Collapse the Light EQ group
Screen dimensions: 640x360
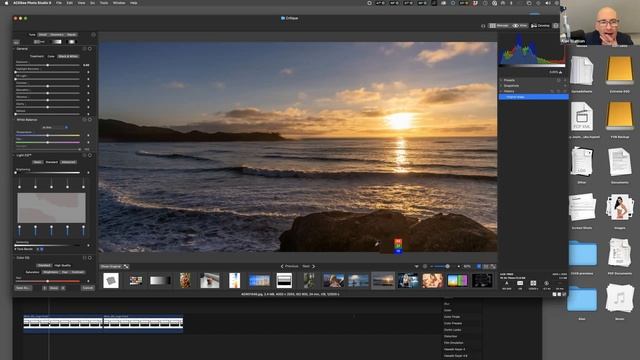15,155
